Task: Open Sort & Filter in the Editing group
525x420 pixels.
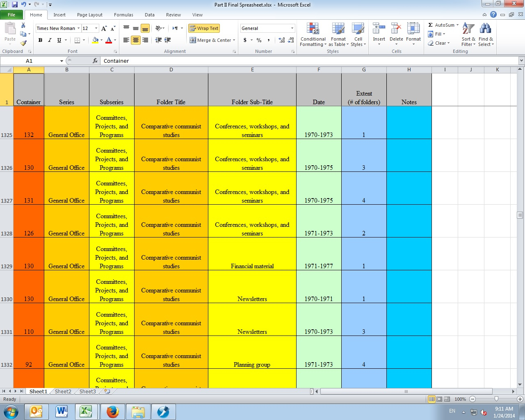Action: [468, 35]
